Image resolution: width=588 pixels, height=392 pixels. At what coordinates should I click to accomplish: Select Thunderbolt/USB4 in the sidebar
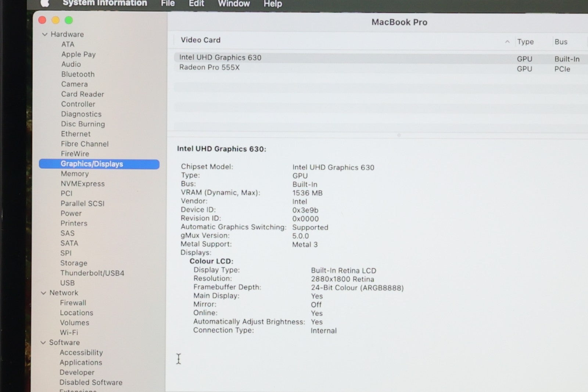92,273
